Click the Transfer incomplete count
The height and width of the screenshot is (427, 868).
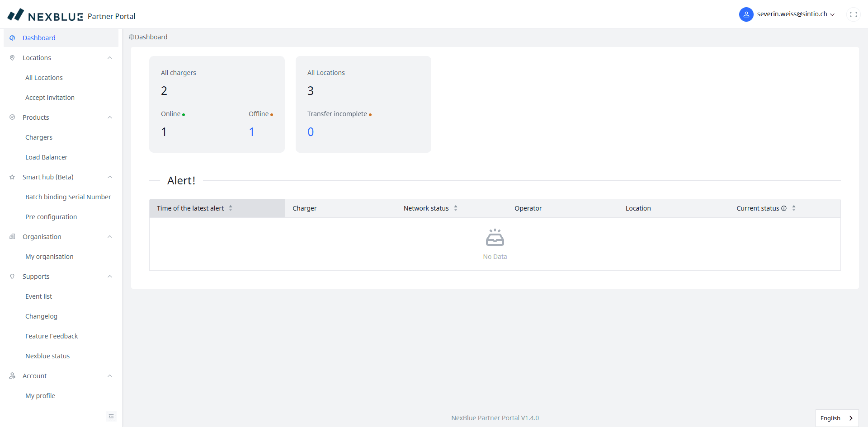click(311, 132)
